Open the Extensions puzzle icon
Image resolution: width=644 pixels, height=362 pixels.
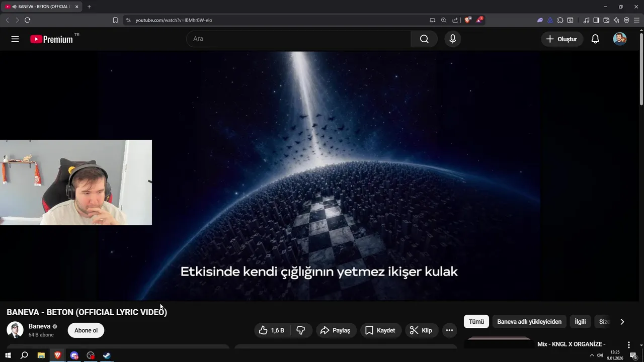point(560,20)
